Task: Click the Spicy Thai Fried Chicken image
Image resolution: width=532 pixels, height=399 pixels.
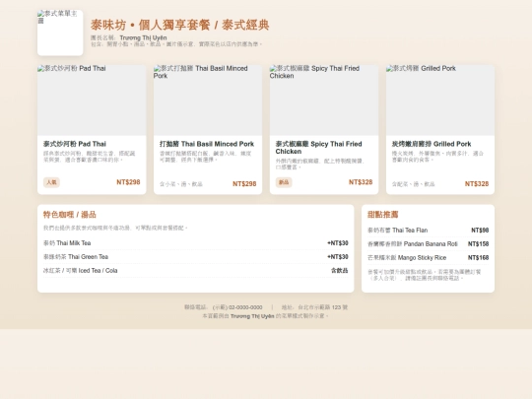Action: coord(324,100)
